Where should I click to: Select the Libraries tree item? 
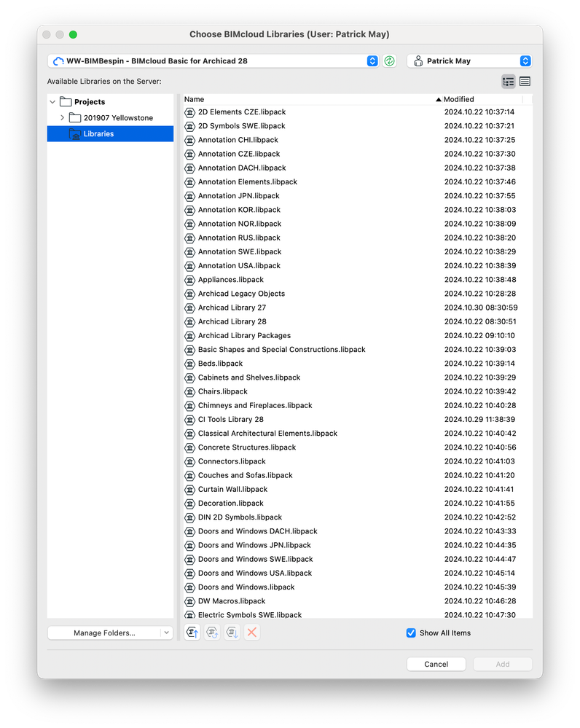click(x=110, y=133)
